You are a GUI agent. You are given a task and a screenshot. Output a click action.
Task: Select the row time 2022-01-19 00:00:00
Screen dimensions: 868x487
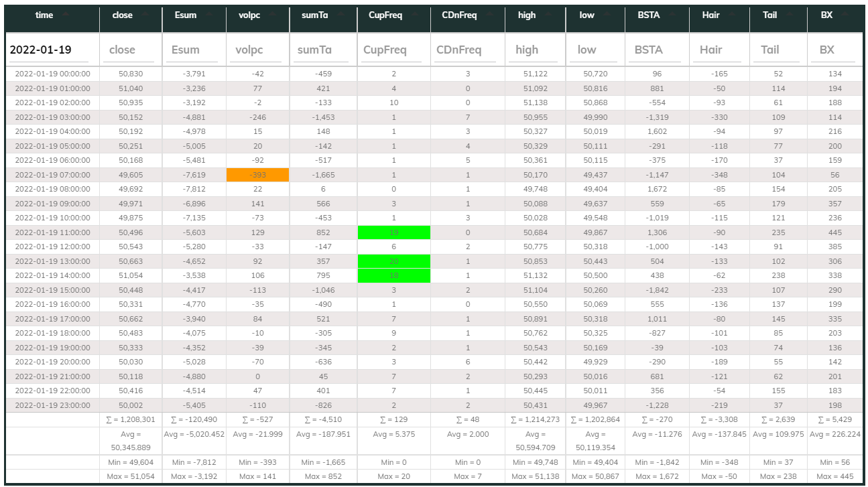pyautogui.click(x=52, y=74)
